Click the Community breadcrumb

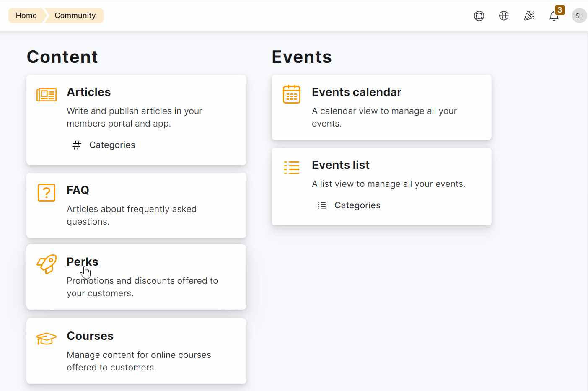click(x=75, y=16)
